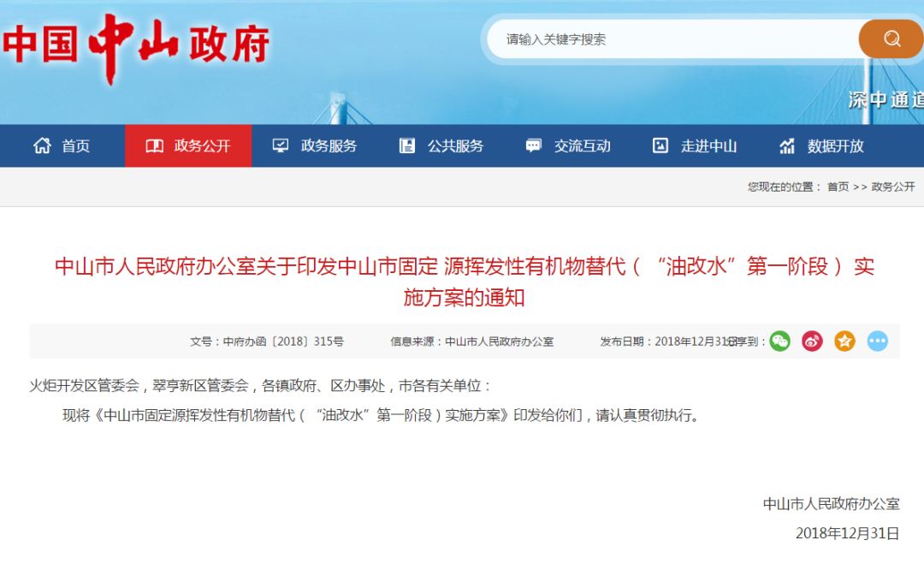This screenshot has width=924, height=564.
Task: Click the 中国中山政府 site logo
Action: click(136, 46)
